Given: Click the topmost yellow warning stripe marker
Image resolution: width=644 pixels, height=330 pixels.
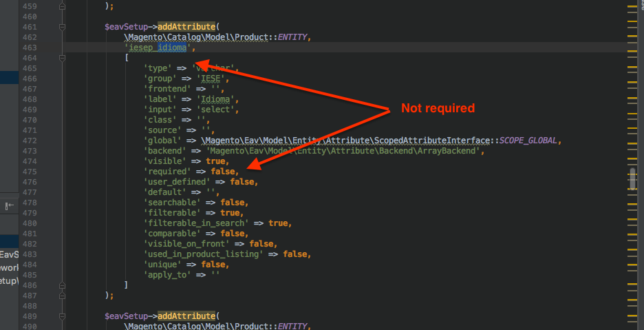Looking at the screenshot, I should pos(633,6).
